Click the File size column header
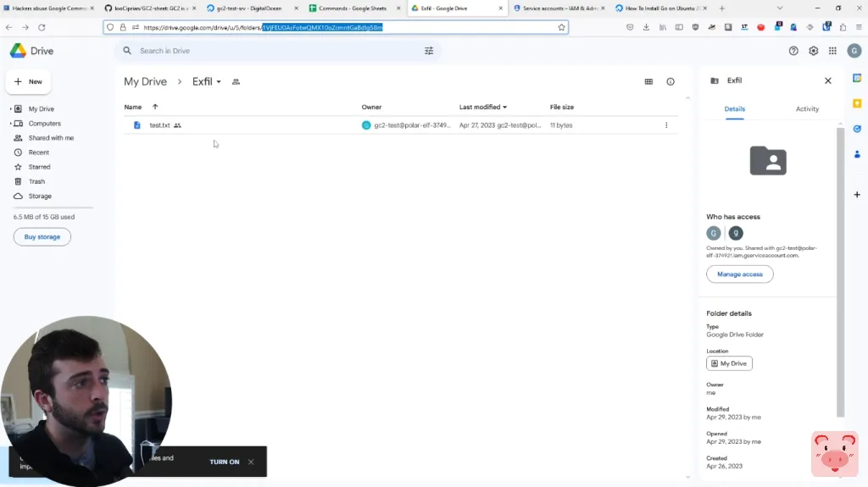The image size is (868, 487). tap(561, 107)
